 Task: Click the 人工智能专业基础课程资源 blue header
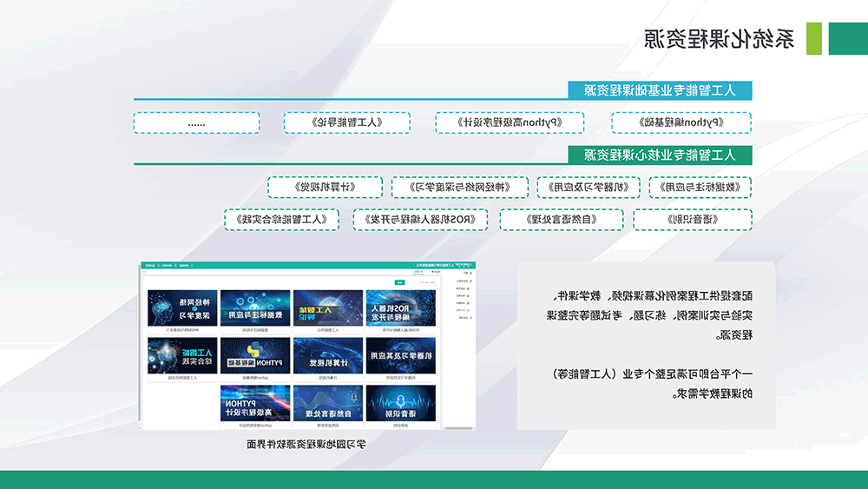[x=660, y=90]
